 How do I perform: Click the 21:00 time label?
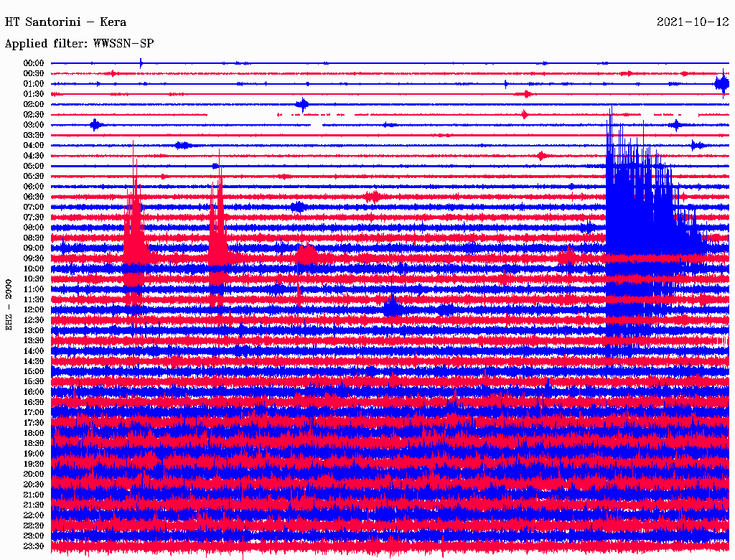click(x=34, y=495)
